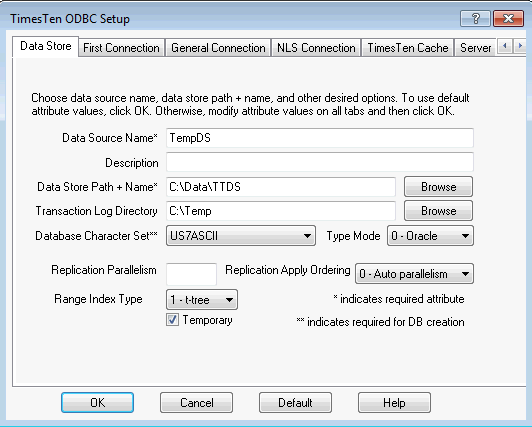Expand the Range Index Type dropdown

click(202, 299)
